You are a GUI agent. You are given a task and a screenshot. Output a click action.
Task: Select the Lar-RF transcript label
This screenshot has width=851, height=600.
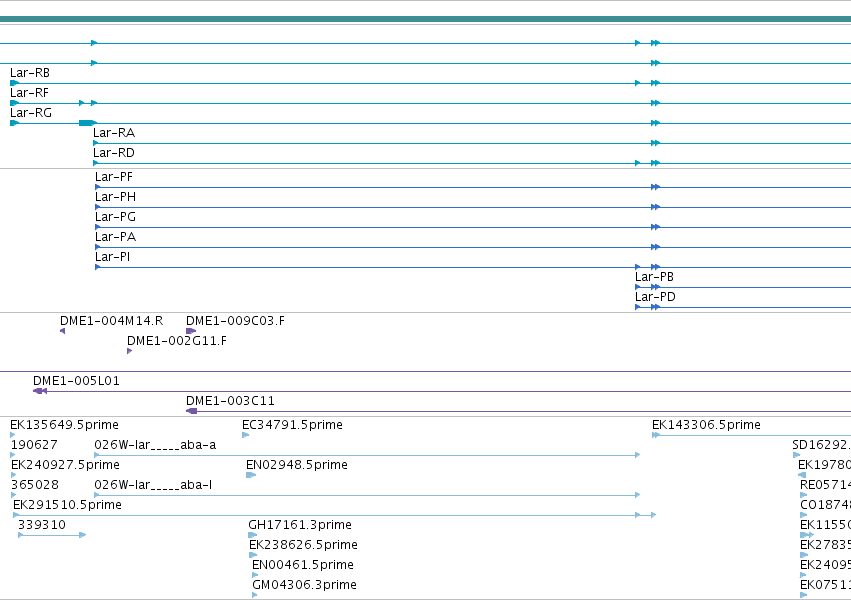[x=29, y=93]
